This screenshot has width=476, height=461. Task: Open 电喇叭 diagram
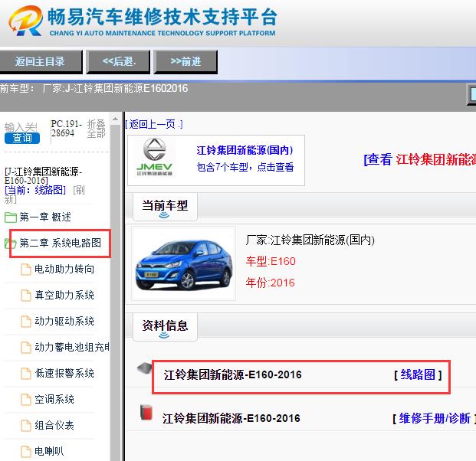pos(49,452)
